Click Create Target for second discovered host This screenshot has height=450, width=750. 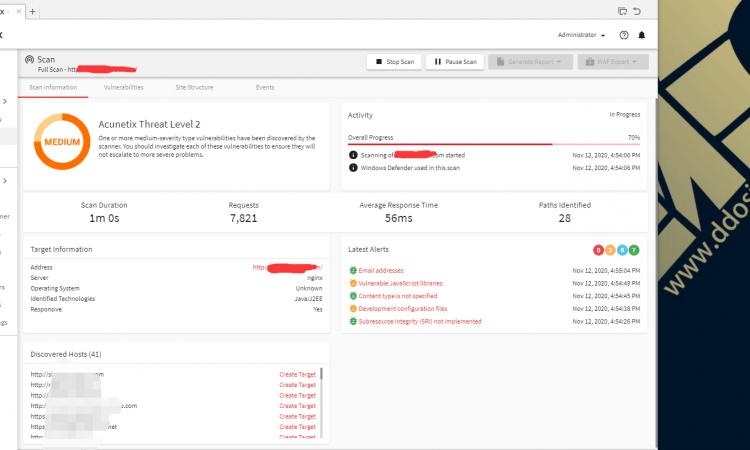click(x=298, y=385)
